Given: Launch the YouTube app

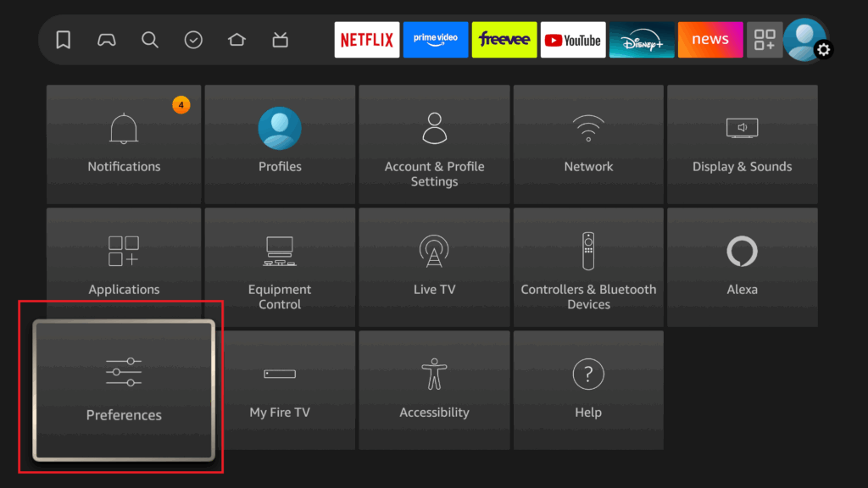Looking at the screenshot, I should (x=572, y=40).
